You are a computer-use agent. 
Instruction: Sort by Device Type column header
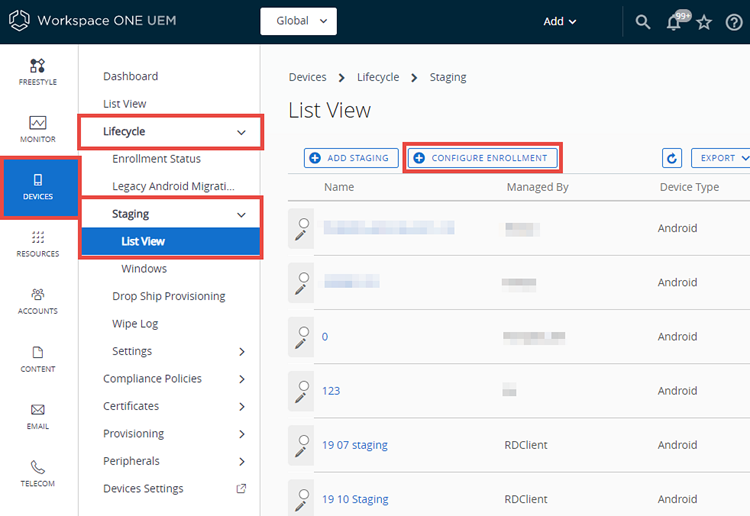(x=689, y=187)
